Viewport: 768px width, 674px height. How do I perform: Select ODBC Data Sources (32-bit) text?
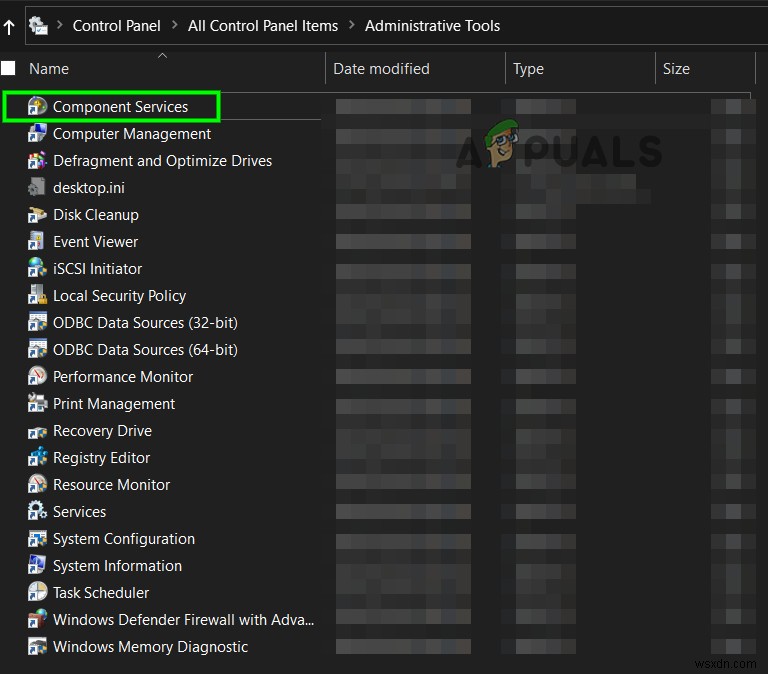click(x=145, y=323)
